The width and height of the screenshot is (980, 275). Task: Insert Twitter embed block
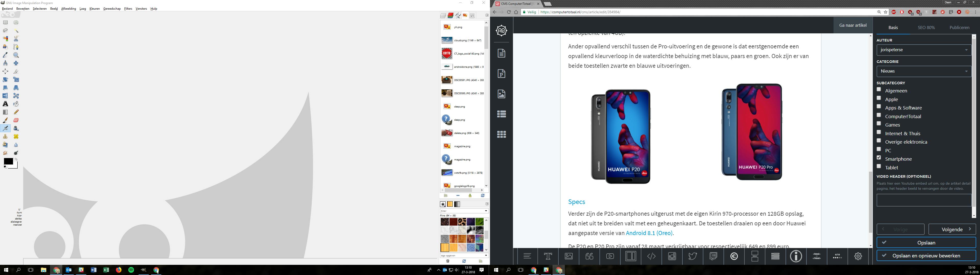pos(692,256)
